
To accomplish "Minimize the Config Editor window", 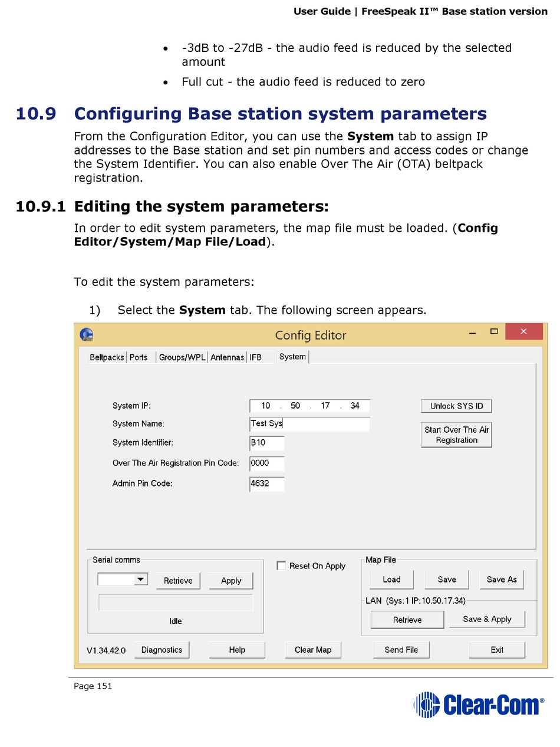I will tap(473, 332).
